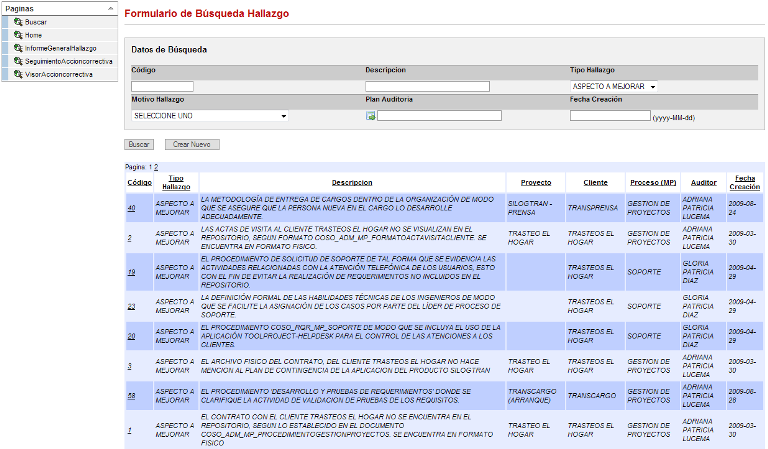Open the Plan Auditoria lookup icon

pyautogui.click(x=370, y=116)
